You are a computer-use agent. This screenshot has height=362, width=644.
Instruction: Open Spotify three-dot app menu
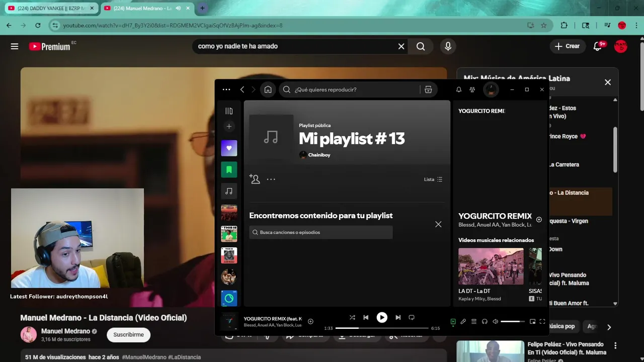pyautogui.click(x=226, y=89)
